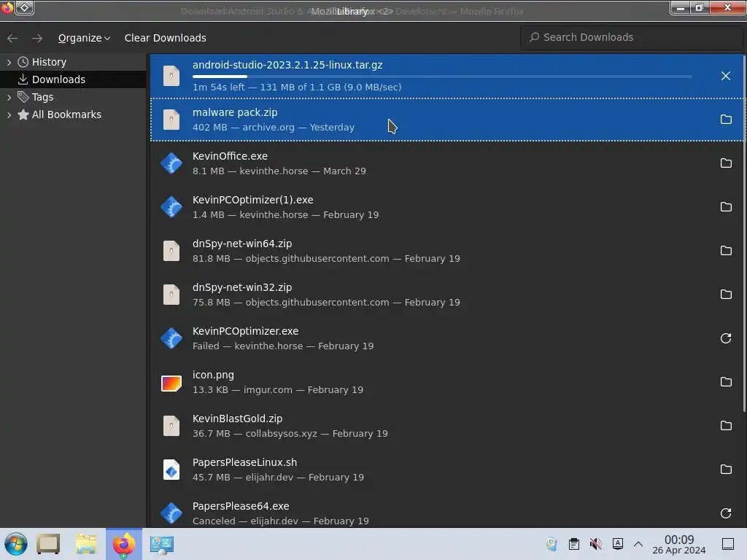The width and height of the screenshot is (747, 560).
Task: Click the Clear Downloads button
Action: pos(166,38)
